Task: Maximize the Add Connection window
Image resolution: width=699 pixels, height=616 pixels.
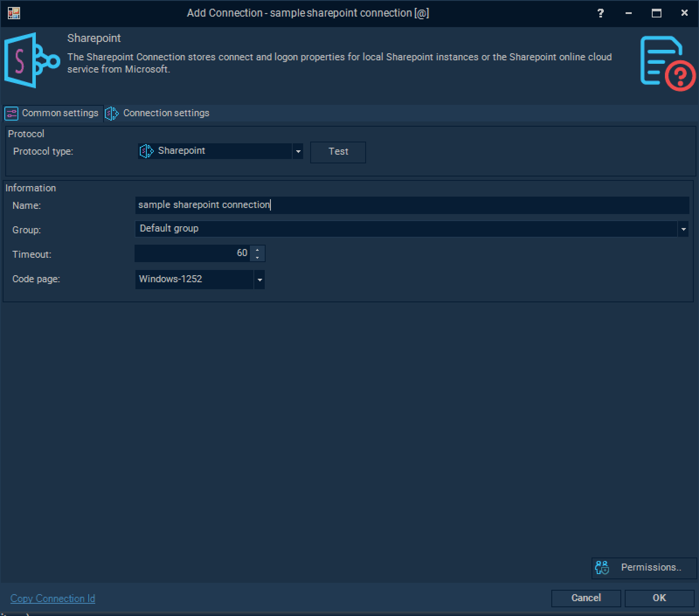Action: click(x=656, y=13)
